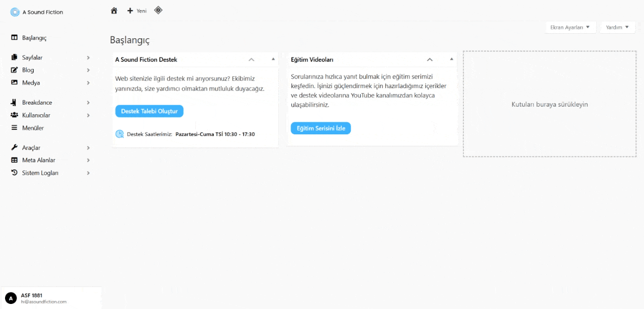This screenshot has height=309, width=644.
Task: Select the Sayfalar pages icon in the sidebar
Action: 14,57
